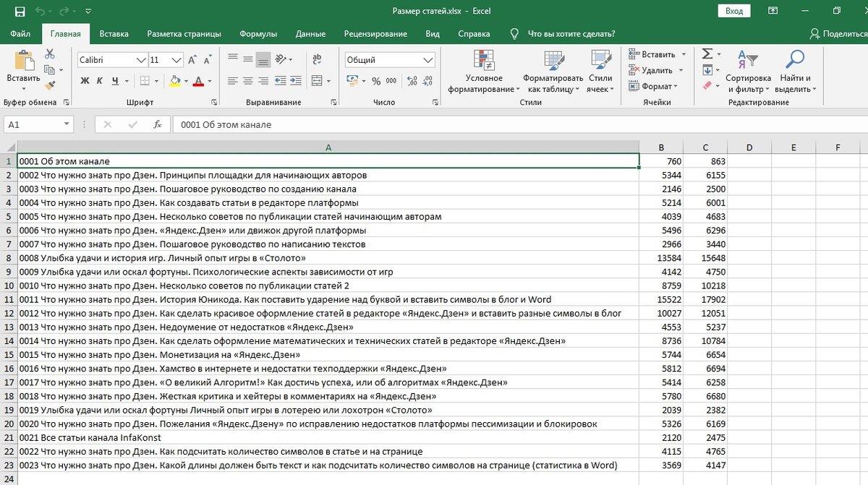Click the accounting currency format icon

[352, 81]
